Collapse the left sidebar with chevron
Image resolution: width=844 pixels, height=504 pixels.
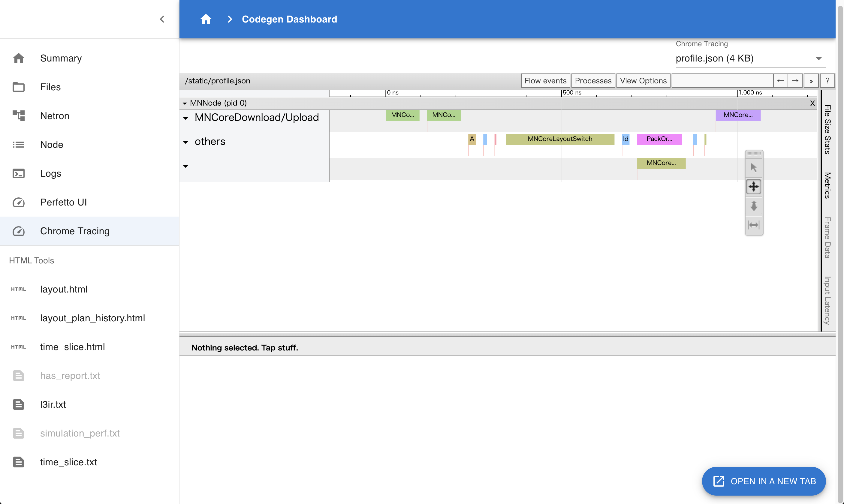[162, 19]
